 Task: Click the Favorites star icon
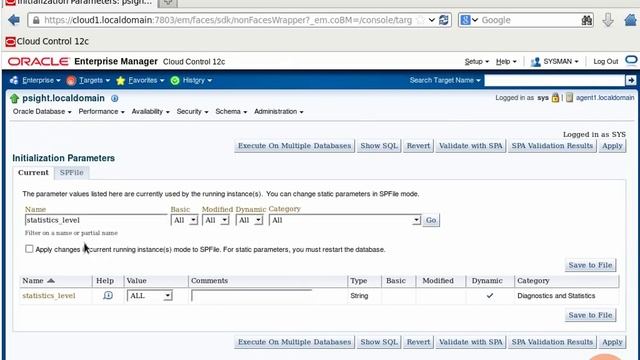pos(120,81)
